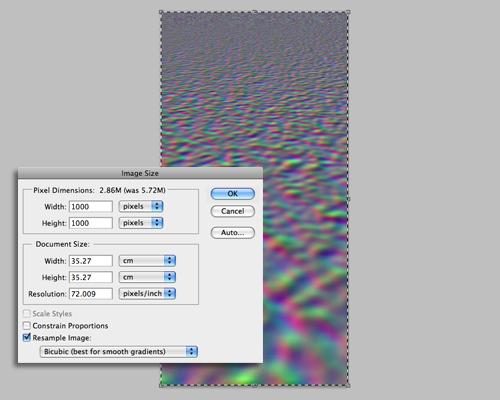The image size is (500, 400).
Task: Enable the Constrain Proportions checkbox
Action: coord(27,325)
